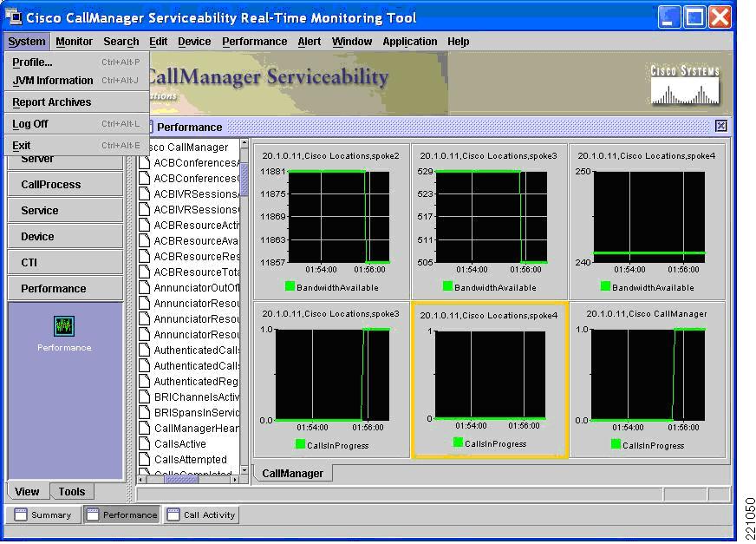Select the spoke3 CallsInProgress chart
Viewport: 756px width, 544px height.
[x=331, y=379]
